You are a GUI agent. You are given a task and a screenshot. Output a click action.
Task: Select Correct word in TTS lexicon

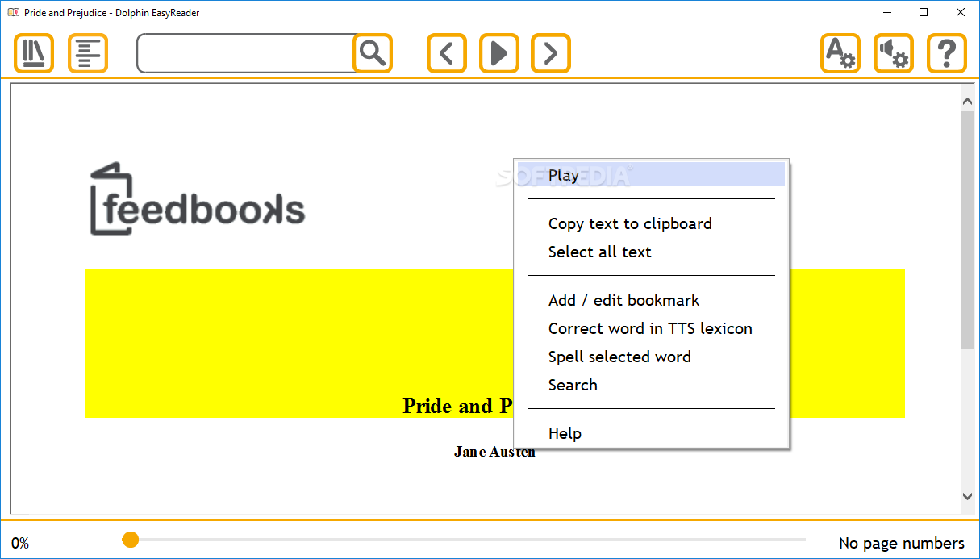pos(651,328)
